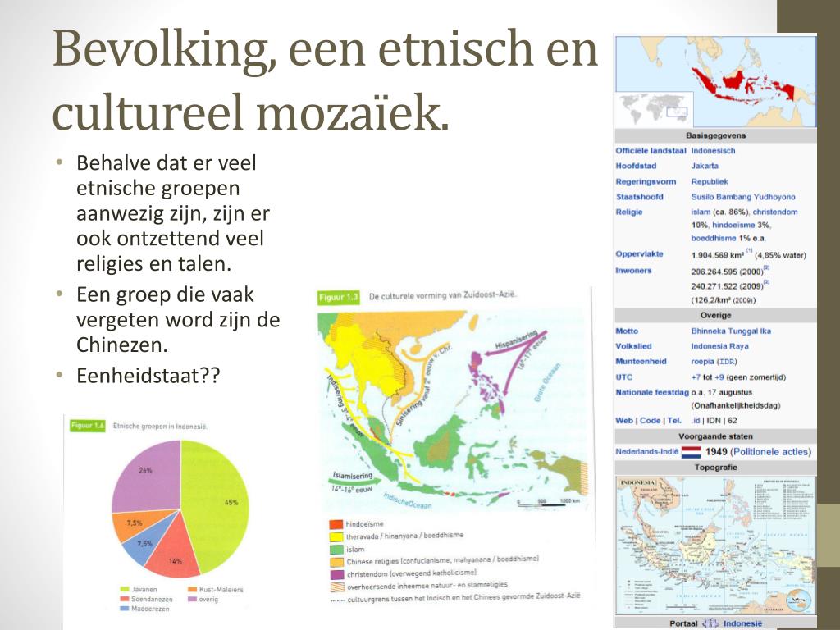Click the Dutch flag icon
840x630 pixels.
[691, 452]
